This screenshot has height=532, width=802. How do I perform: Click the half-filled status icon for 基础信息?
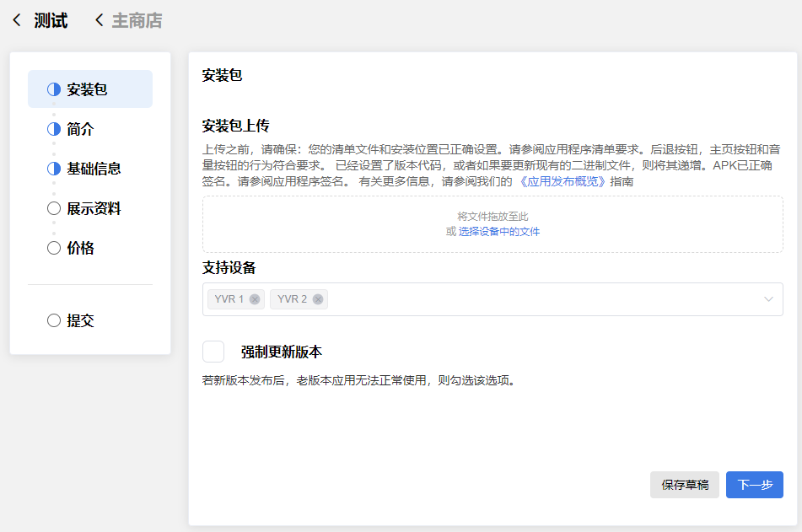(54, 169)
